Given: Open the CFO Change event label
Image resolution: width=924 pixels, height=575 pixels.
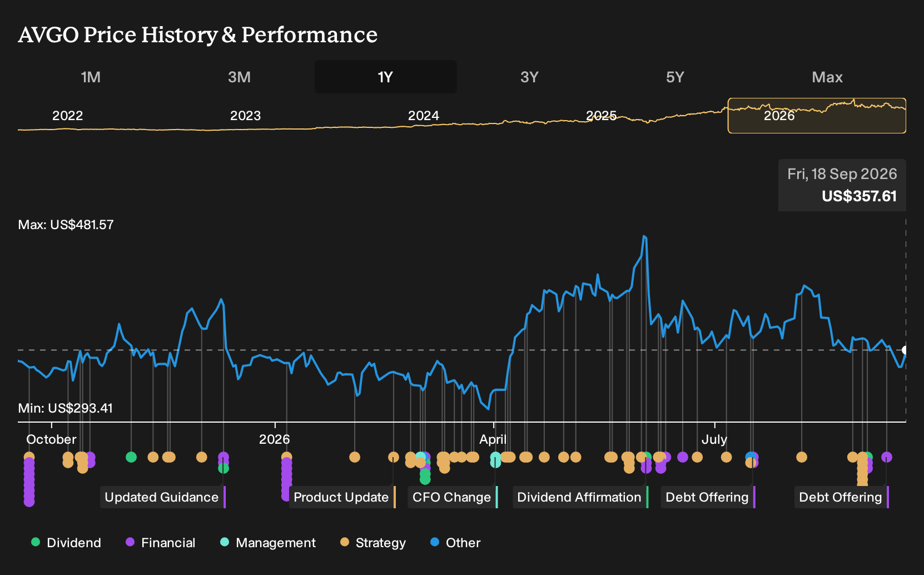Looking at the screenshot, I should (x=452, y=497).
